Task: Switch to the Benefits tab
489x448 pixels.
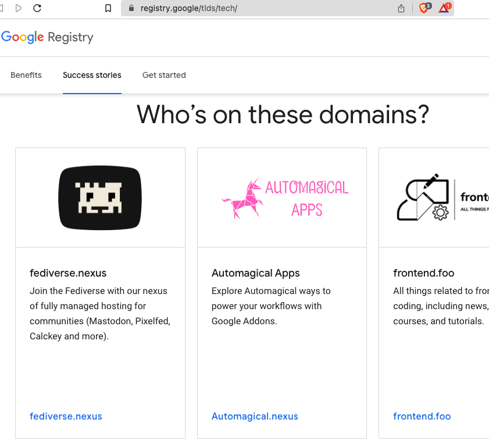Action: pos(26,75)
